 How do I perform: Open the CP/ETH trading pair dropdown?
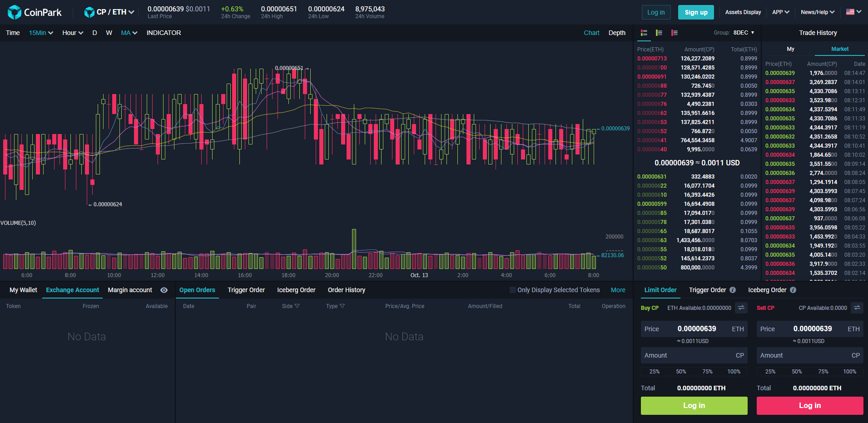tap(110, 12)
